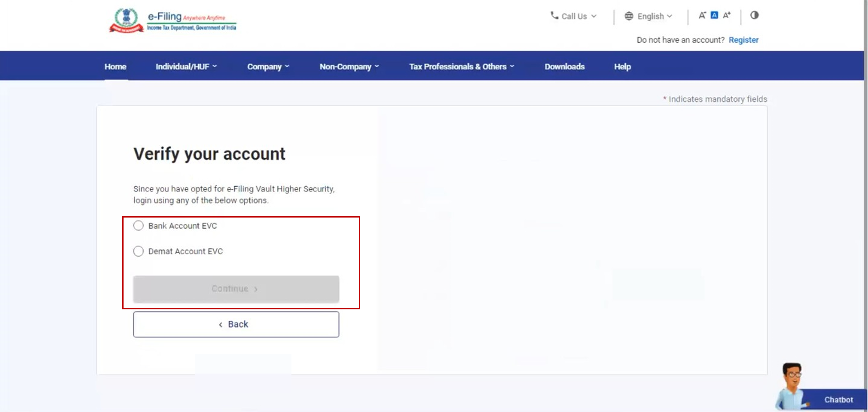Click the globe icon next to English

coord(629,16)
